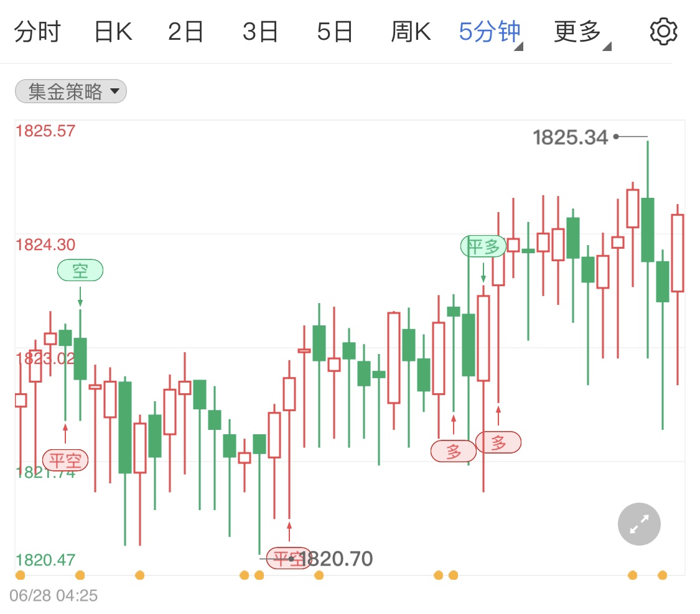
Task: Switch to the 日K tab
Action: (x=113, y=32)
